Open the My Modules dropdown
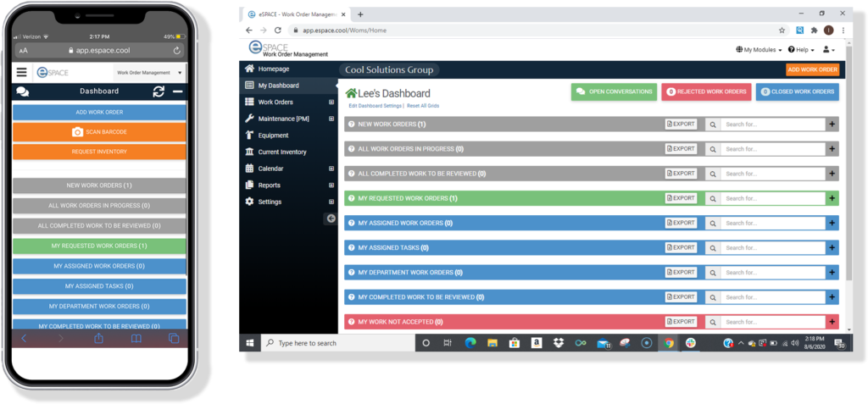Image resolution: width=868 pixels, height=404 pixels. pos(759,50)
